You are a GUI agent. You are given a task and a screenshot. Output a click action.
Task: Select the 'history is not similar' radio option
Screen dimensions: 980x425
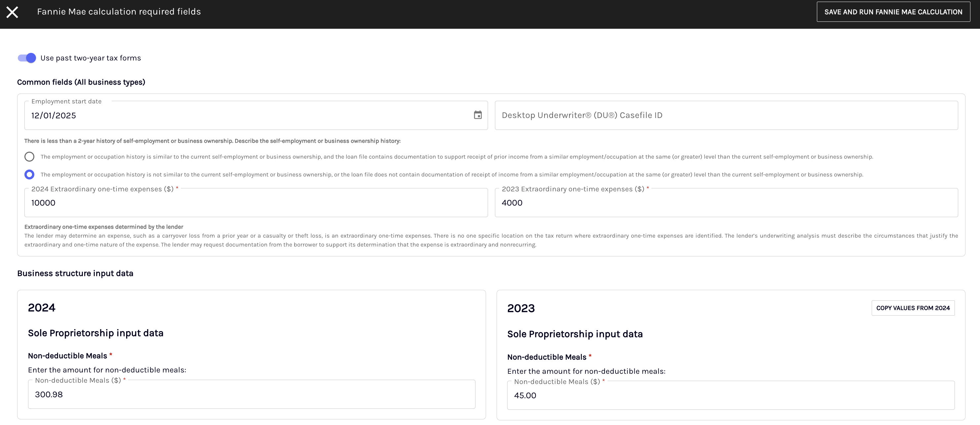pyautogui.click(x=29, y=174)
